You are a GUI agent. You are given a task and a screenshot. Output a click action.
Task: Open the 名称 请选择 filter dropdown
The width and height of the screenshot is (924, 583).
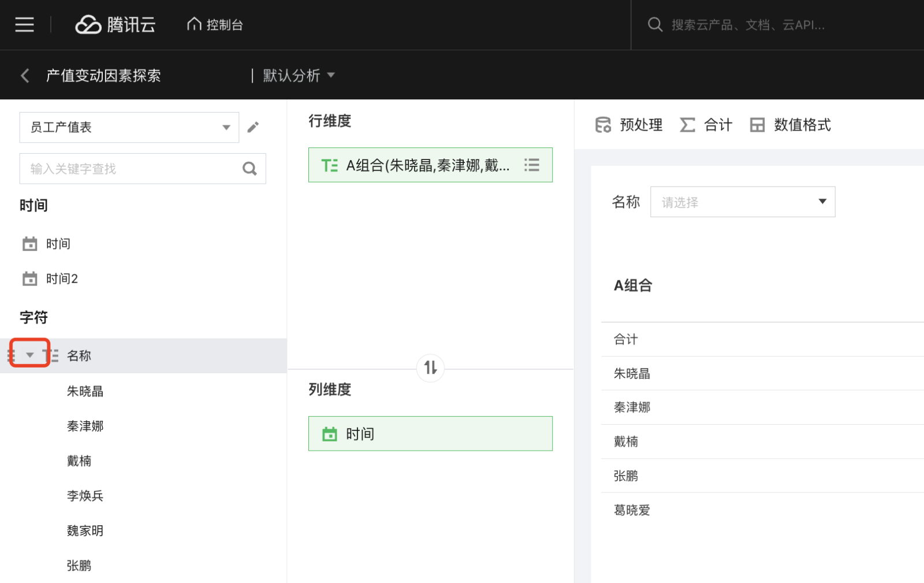click(742, 202)
